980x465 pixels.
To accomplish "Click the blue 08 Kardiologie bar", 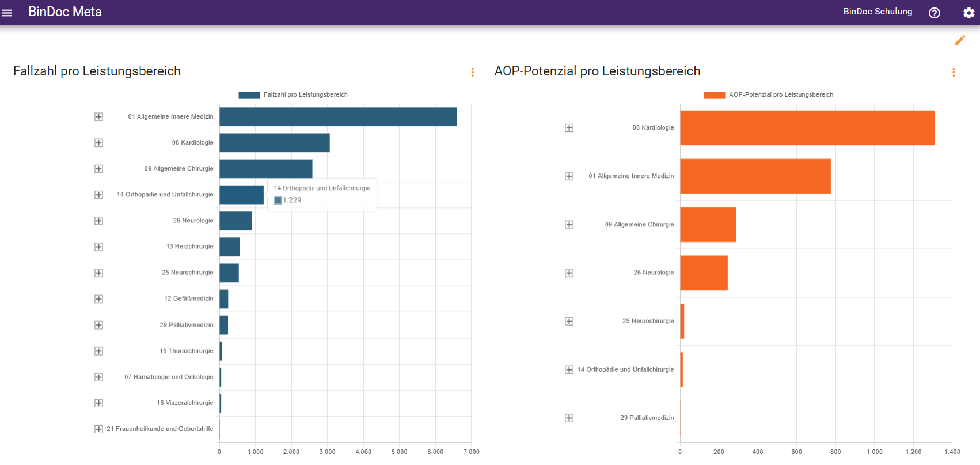I will pyautogui.click(x=274, y=143).
